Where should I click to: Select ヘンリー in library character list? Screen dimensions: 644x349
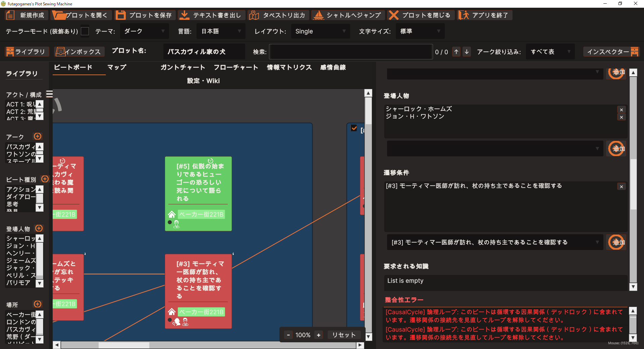click(x=21, y=253)
